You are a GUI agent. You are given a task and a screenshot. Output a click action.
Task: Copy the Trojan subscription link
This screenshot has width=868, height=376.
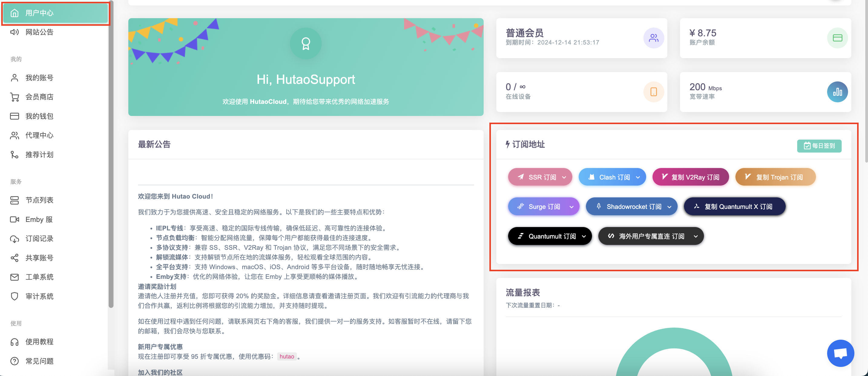[775, 177]
